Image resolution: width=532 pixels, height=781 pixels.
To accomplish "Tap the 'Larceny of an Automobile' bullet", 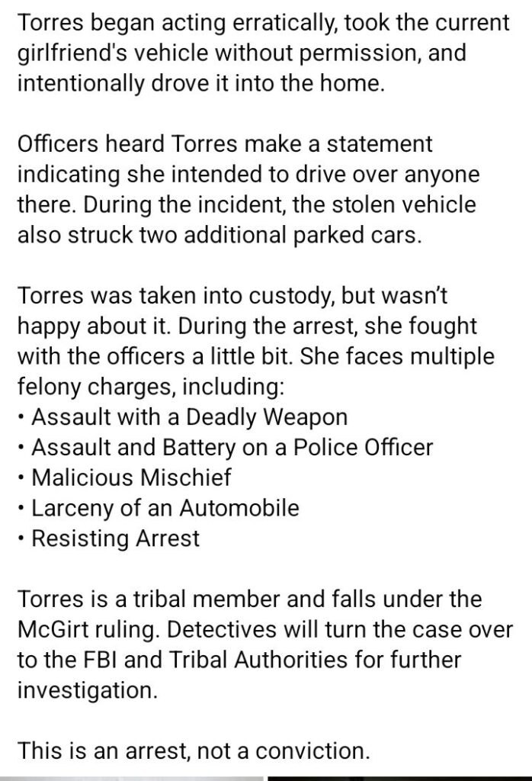I will pyautogui.click(x=162, y=507).
